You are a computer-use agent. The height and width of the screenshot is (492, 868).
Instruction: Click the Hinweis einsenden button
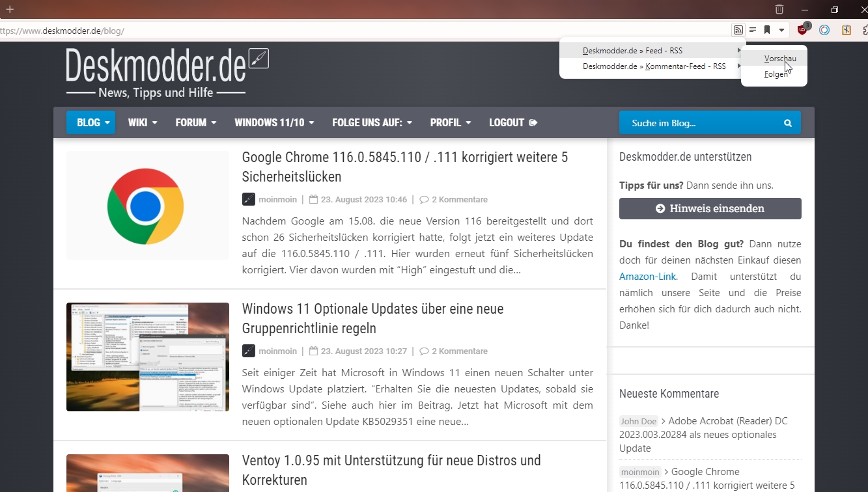point(710,208)
